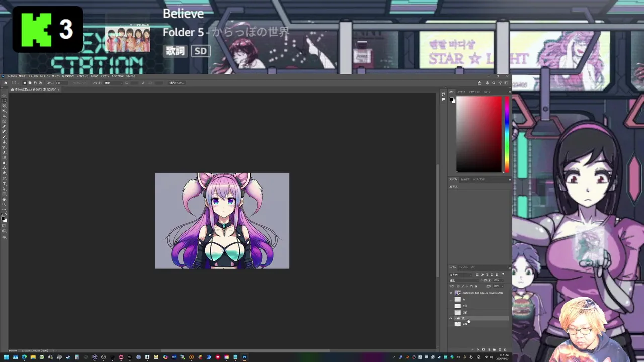Image resolution: width=644 pixels, height=362 pixels.
Task: Click the Windows Start button
Action: [6, 357]
